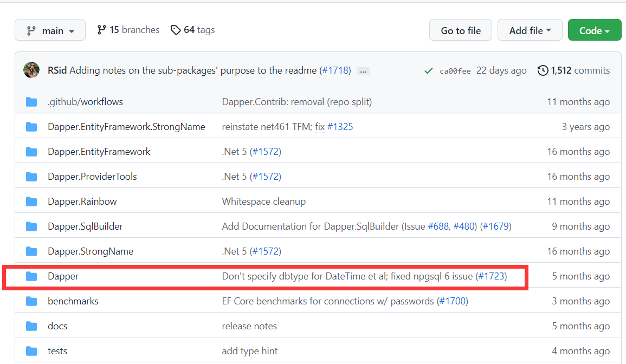
Task: Click '9 months ago' timestamp
Action: [x=581, y=226]
